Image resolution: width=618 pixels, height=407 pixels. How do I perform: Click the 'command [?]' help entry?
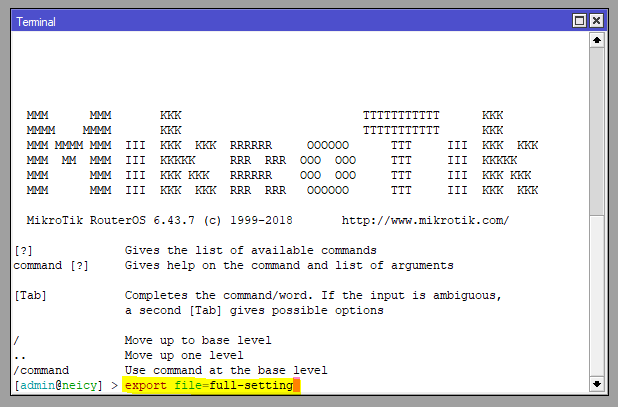pos(51,266)
